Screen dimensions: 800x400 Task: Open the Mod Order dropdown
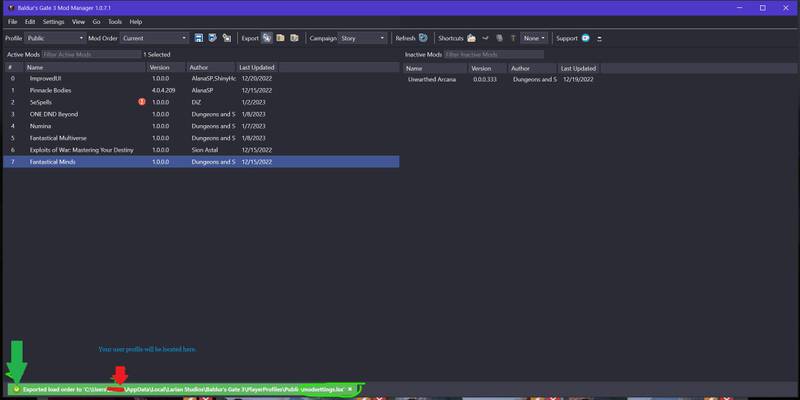[155, 38]
